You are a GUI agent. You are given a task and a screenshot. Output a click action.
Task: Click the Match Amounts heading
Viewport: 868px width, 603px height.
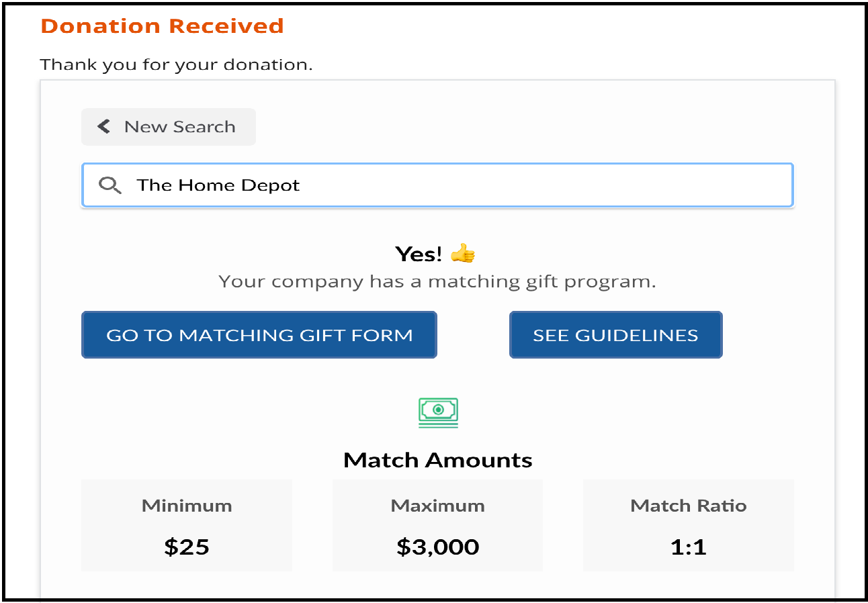point(437,460)
